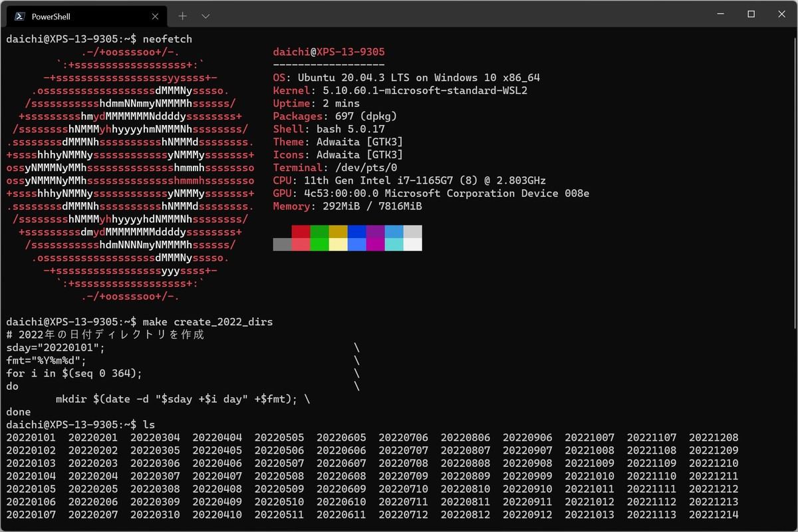Click the pale yellow swatch in bottom row
The width and height of the screenshot is (798, 532).
point(338,244)
